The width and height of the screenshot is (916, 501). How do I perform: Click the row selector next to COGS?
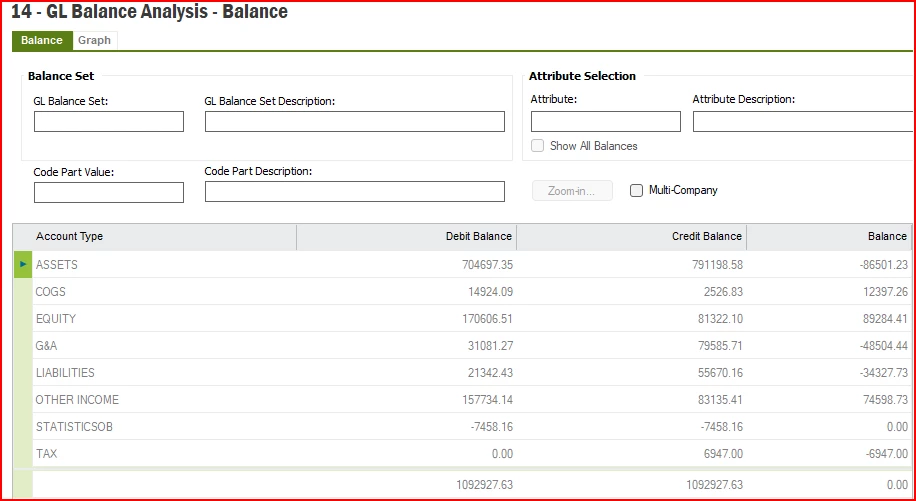pyautogui.click(x=23, y=292)
